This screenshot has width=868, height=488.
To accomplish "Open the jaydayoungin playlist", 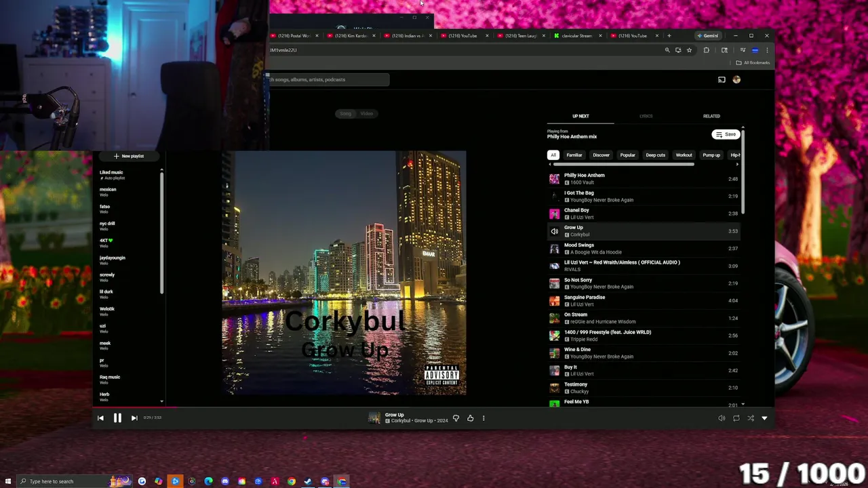I will pos(129,260).
